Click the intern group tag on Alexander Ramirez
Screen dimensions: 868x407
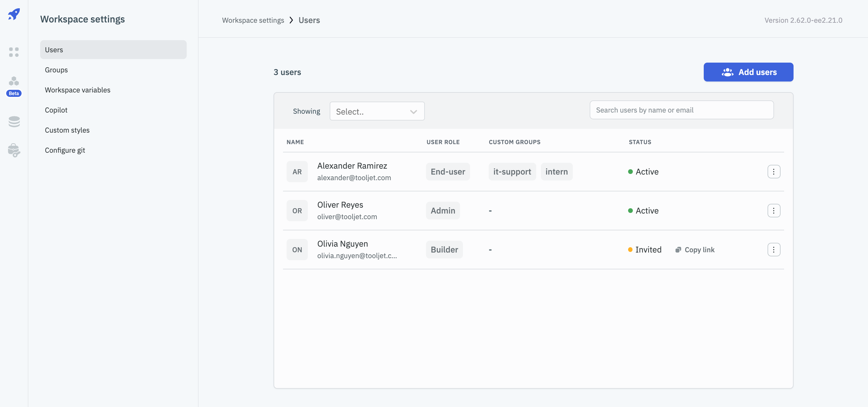click(x=556, y=171)
